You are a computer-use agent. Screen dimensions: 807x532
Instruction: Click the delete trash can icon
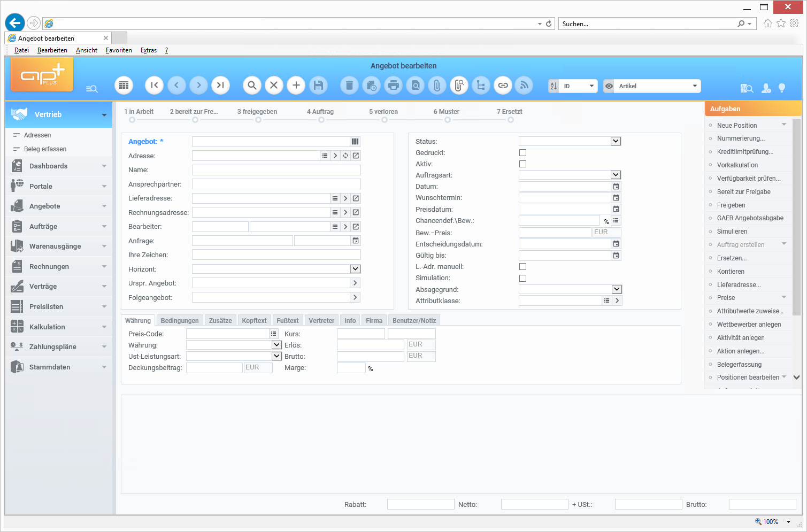click(x=349, y=86)
